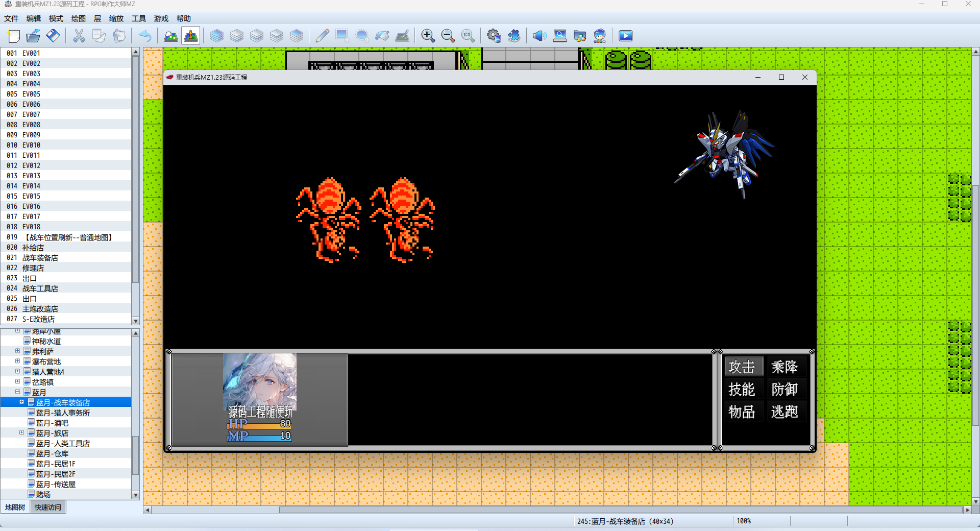This screenshot has width=980, height=531.
Task: Click the Copy icon in the toolbar
Action: click(99, 36)
